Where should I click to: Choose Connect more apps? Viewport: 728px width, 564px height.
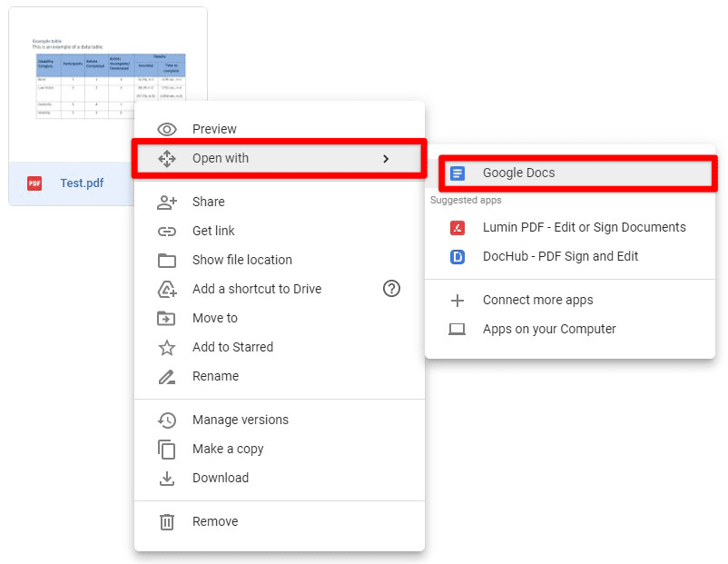[x=570, y=301]
